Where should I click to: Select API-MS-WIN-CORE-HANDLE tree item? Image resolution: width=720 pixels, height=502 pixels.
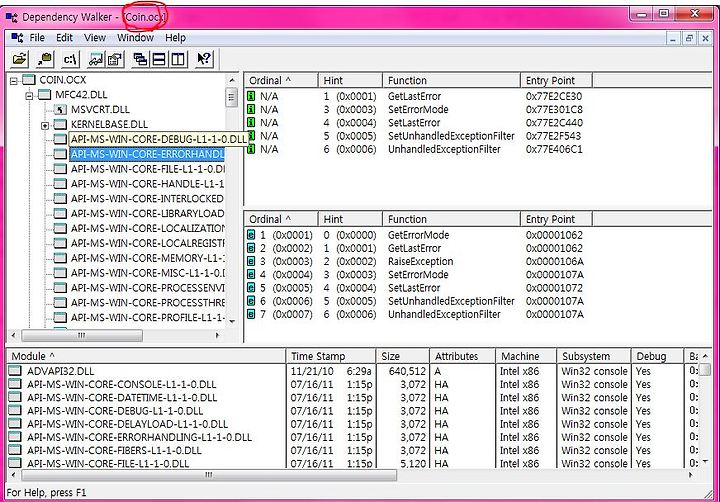[147, 184]
